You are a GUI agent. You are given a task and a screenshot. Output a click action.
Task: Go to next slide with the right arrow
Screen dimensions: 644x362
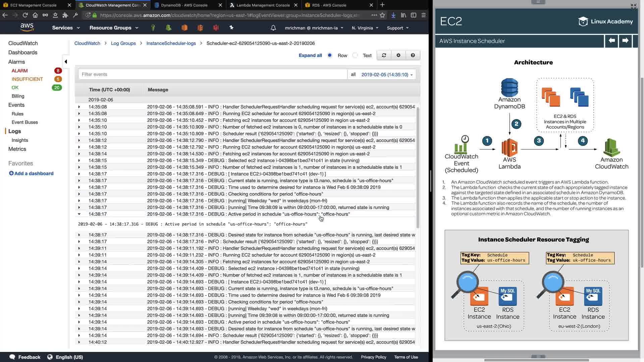625,41
